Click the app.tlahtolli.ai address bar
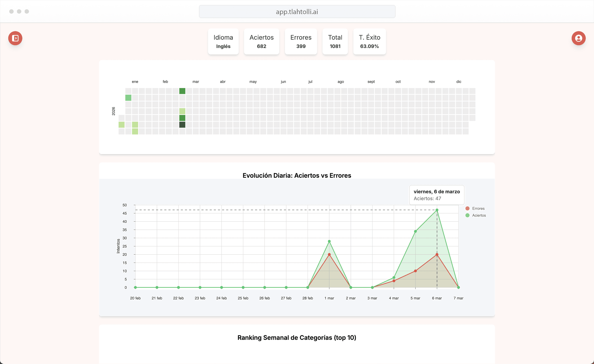Image resolution: width=594 pixels, height=364 pixels. tap(297, 12)
